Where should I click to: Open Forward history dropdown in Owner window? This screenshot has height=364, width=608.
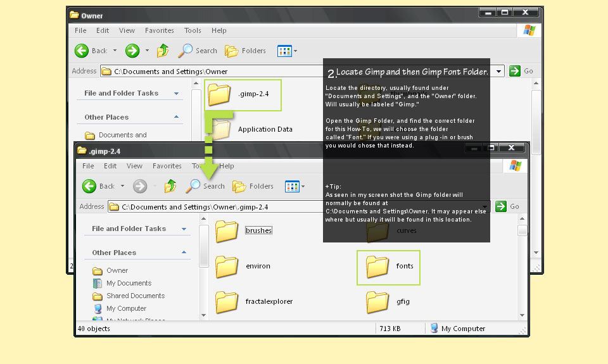pyautogui.click(x=147, y=51)
